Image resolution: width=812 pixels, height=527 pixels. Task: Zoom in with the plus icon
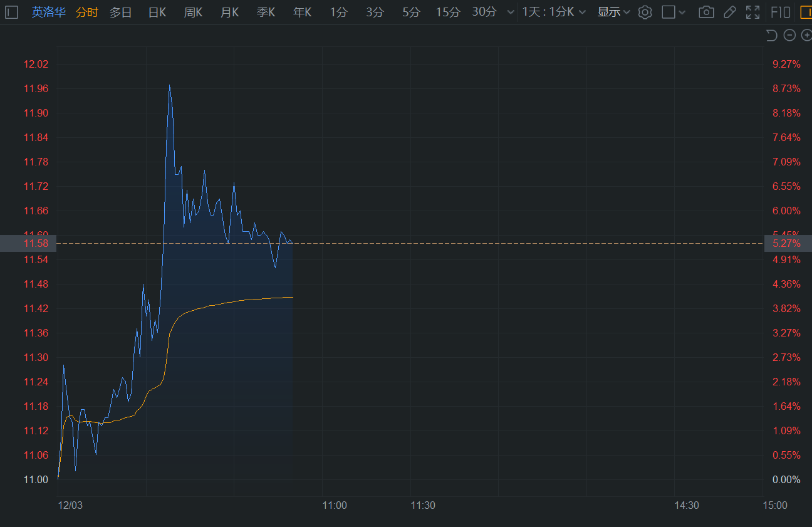tap(806, 35)
